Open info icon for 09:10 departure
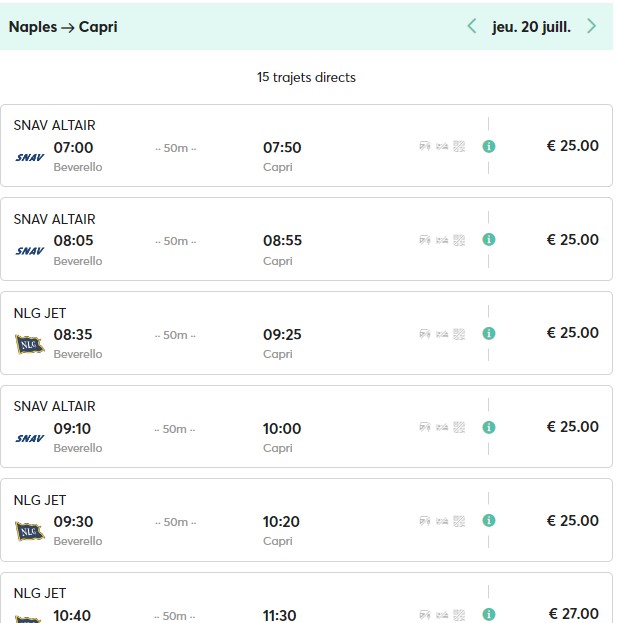The width and height of the screenshot is (617, 623). coord(489,427)
